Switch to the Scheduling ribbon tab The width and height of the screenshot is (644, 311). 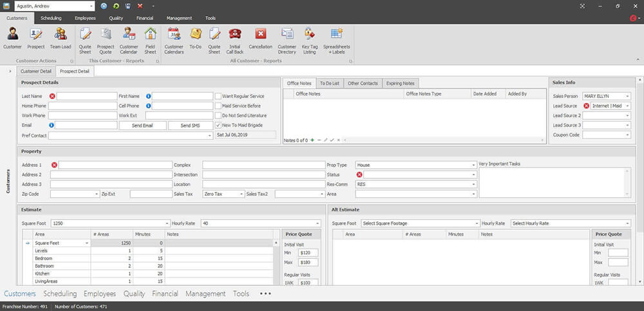point(51,18)
